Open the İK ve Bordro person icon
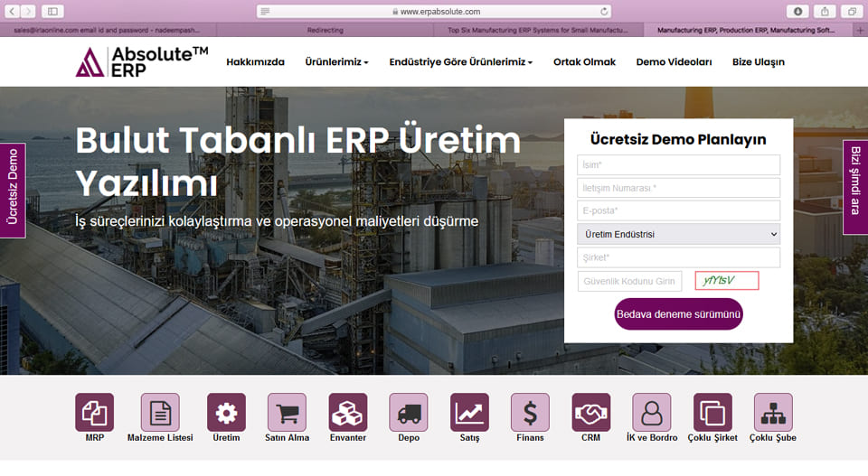The width and height of the screenshot is (868, 476). tap(652, 413)
